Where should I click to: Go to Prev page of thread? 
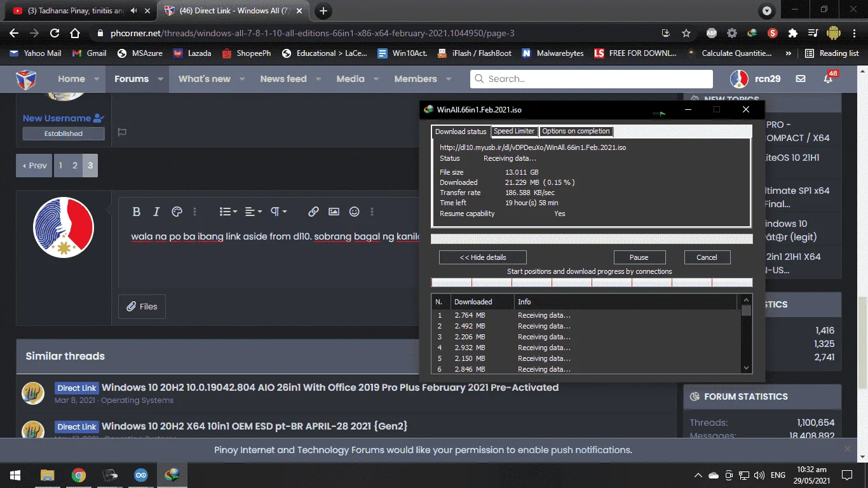[x=35, y=165]
